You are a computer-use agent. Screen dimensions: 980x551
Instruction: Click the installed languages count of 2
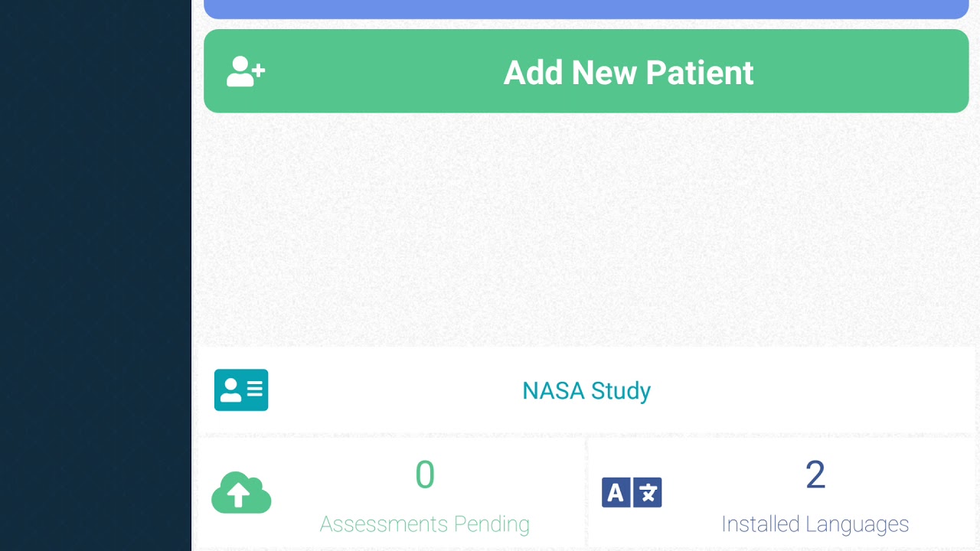[x=815, y=475]
